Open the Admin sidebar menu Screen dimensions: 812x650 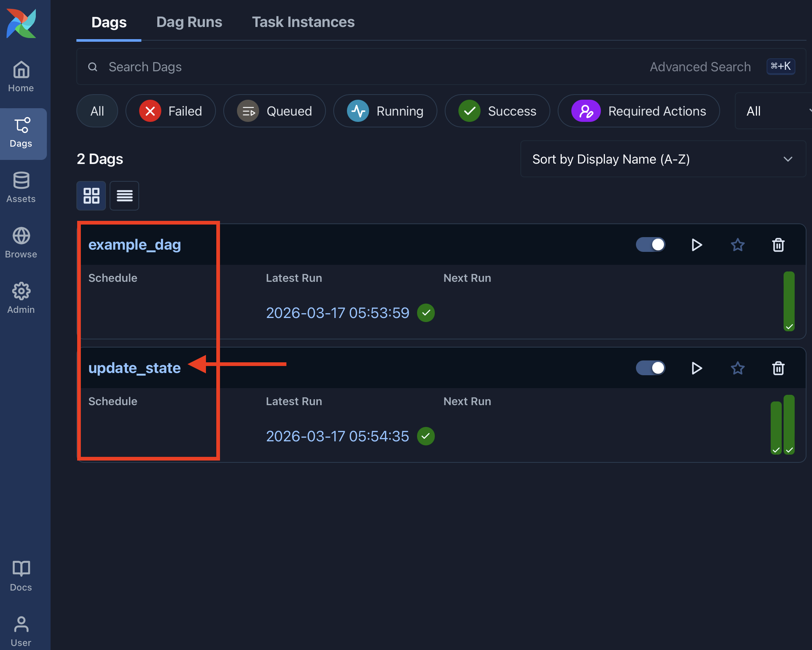coord(21,298)
